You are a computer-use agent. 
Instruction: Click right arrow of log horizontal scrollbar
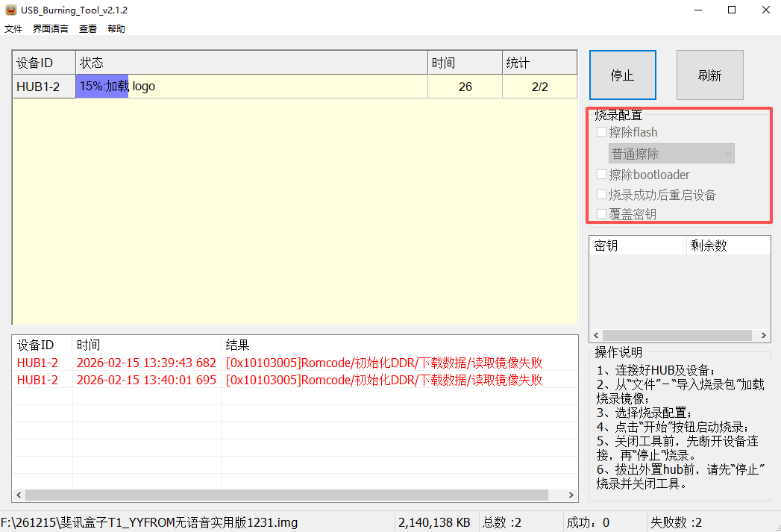click(571, 495)
